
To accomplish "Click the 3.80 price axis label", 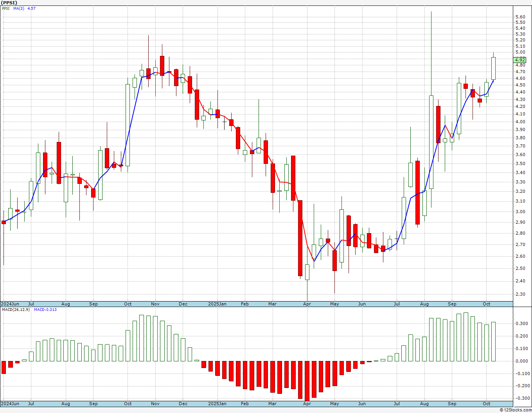I will point(520,138).
